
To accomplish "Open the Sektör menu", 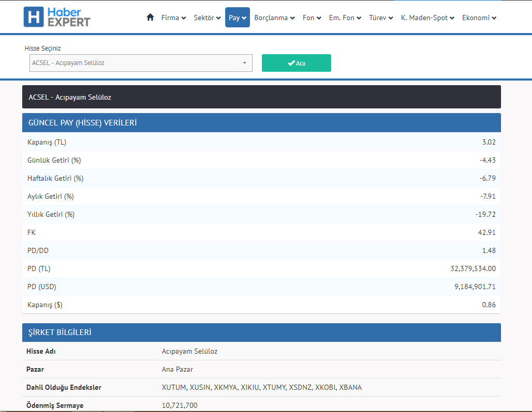I will 207,18.
